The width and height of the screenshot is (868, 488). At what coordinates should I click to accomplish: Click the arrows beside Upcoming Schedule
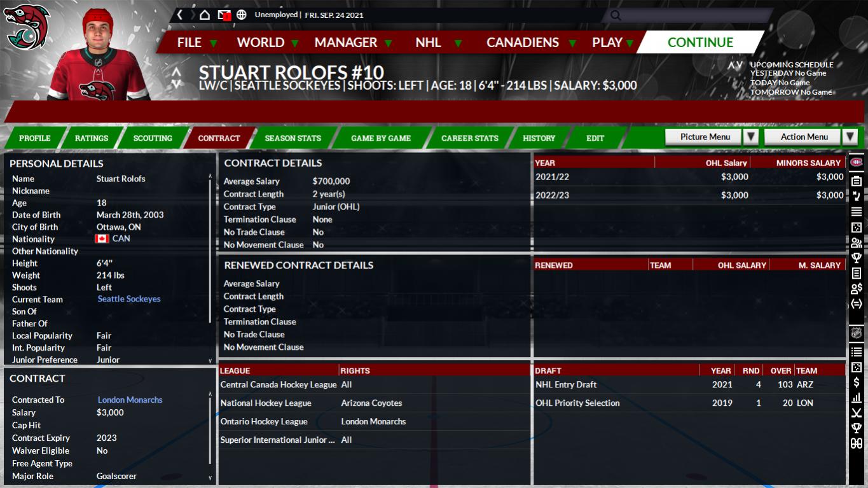tap(736, 65)
